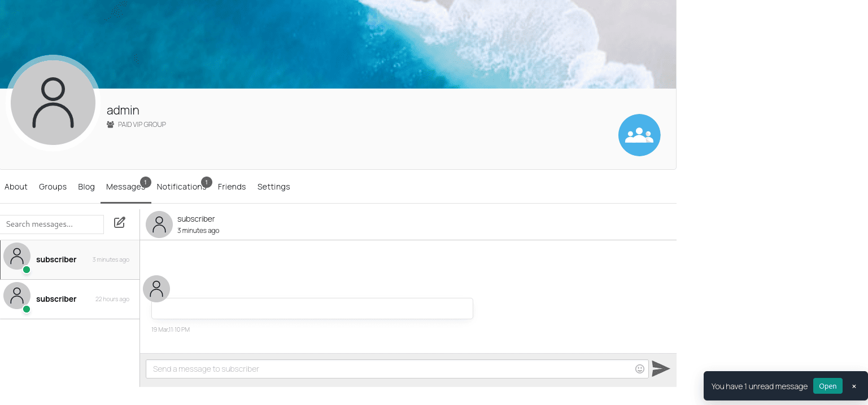Viewport: 868px width, 405px height.
Task: Click admin's large profile avatar
Action: [x=53, y=103]
